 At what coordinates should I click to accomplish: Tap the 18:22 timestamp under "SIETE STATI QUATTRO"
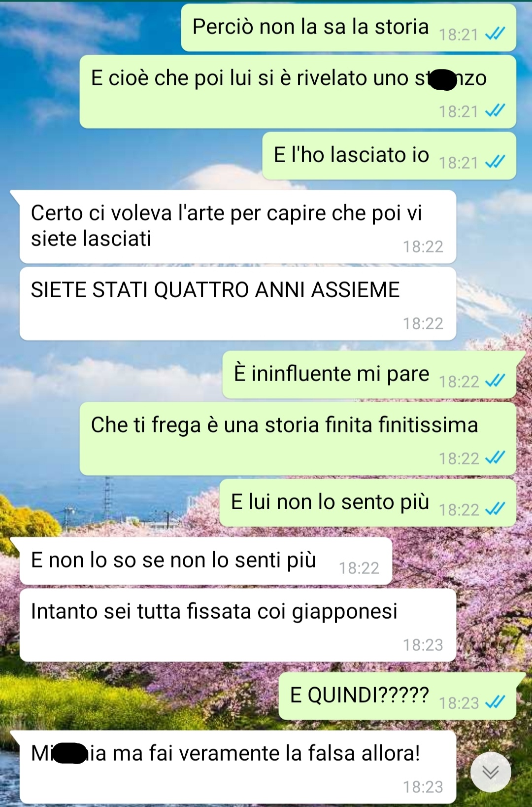tap(423, 323)
